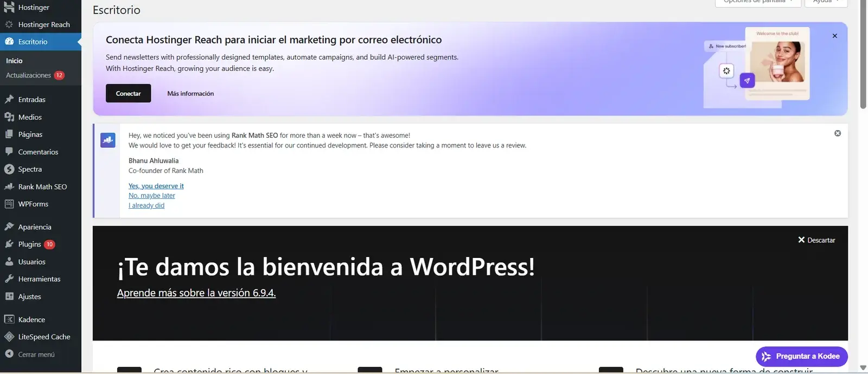The height and width of the screenshot is (374, 868).
Task: Click the Escritorio dashboard gauge icon
Action: click(x=9, y=41)
